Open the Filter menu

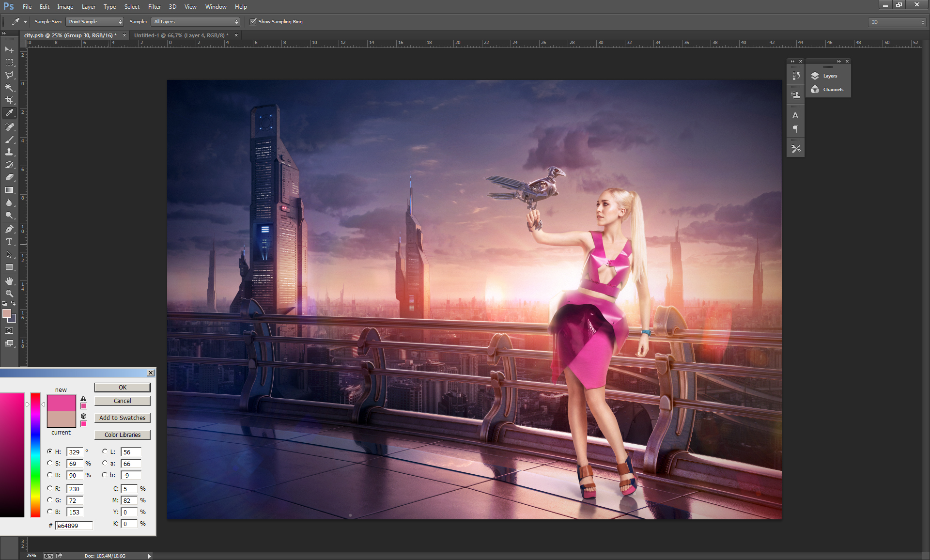click(155, 7)
